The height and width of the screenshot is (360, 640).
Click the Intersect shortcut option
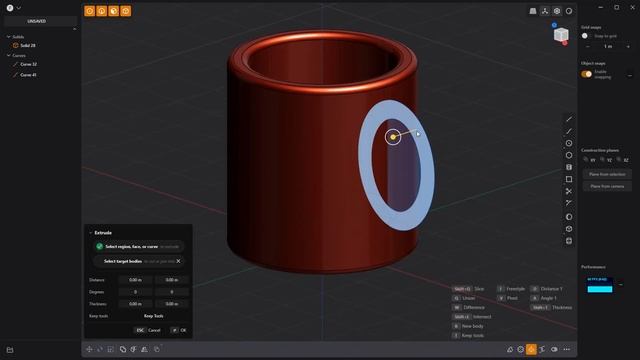pos(471,317)
